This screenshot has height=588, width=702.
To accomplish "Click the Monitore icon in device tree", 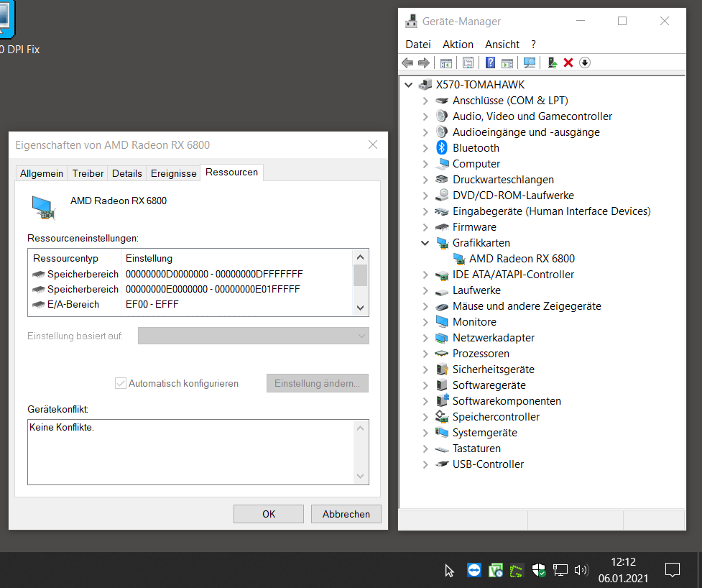I will pos(442,322).
